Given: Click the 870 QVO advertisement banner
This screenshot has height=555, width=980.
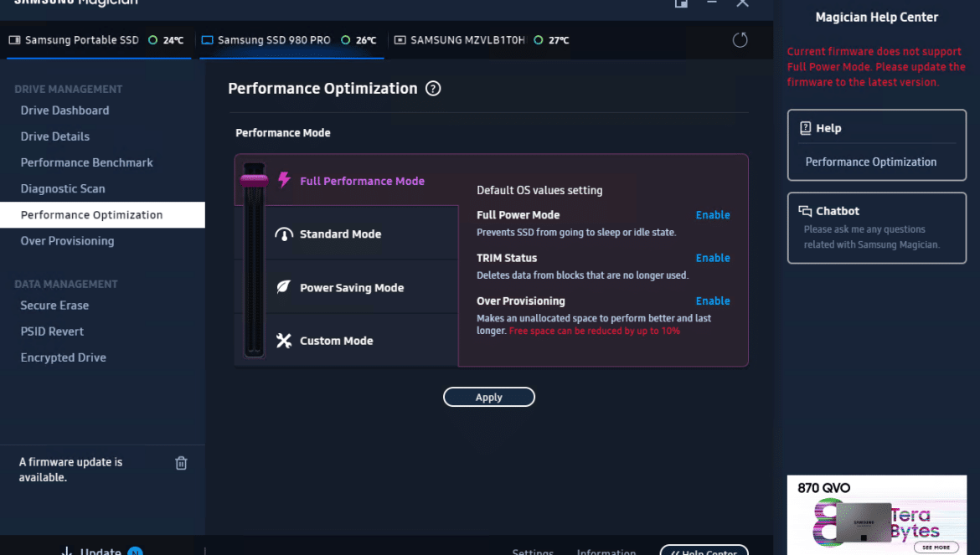Looking at the screenshot, I should click(x=877, y=515).
